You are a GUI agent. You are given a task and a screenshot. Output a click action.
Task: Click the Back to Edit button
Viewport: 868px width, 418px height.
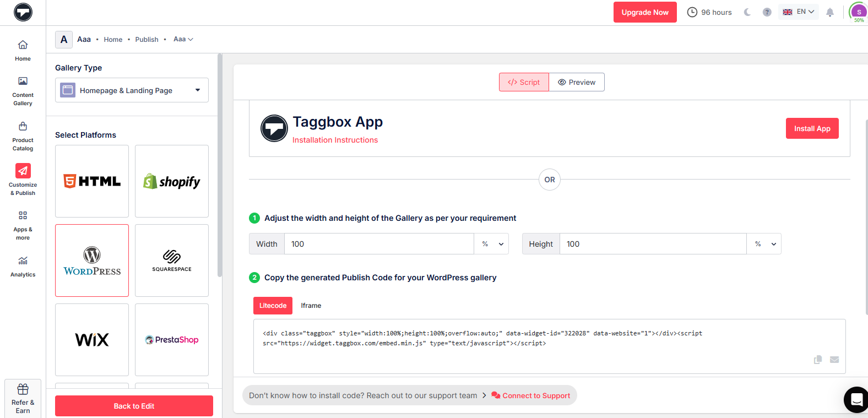pyautogui.click(x=134, y=406)
